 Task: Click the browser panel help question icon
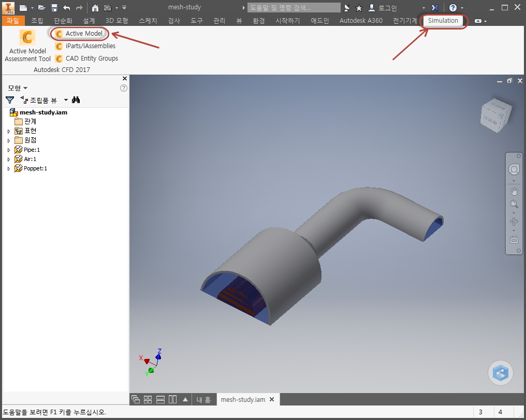coord(123,88)
